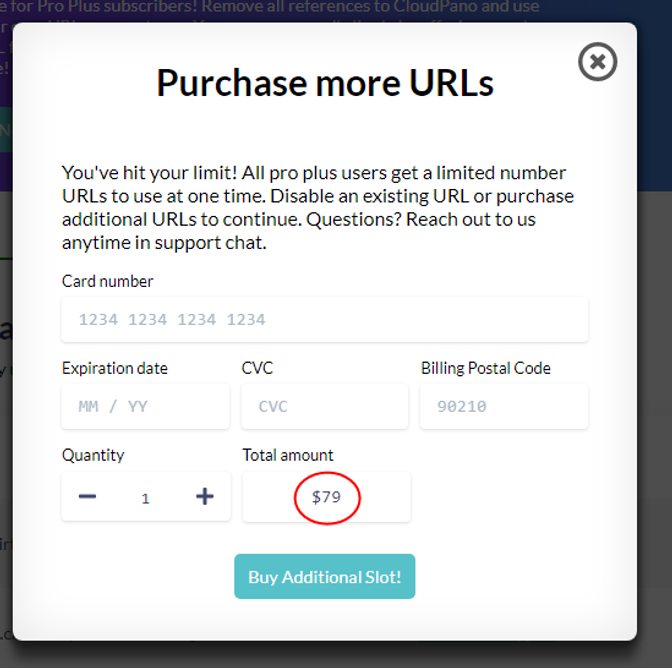
Task: Focus the Card number input field
Action: click(324, 320)
